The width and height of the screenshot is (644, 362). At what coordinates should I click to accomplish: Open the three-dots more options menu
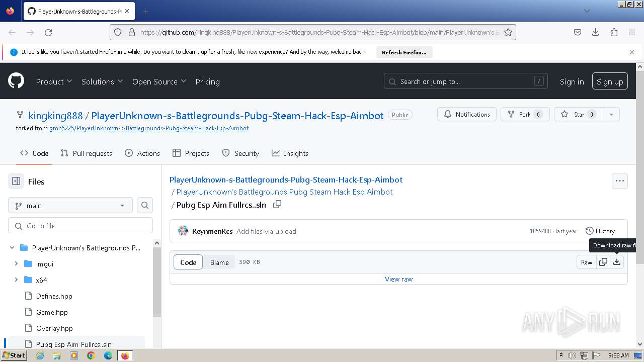620,181
